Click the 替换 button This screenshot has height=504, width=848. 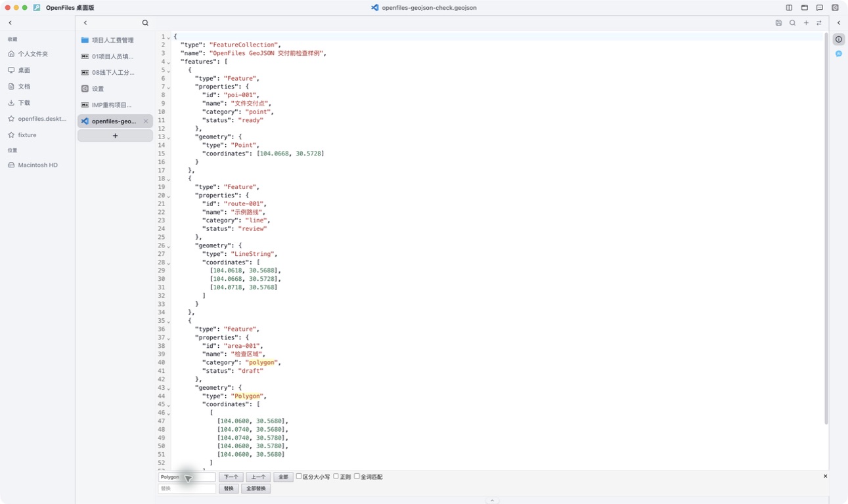(229, 489)
